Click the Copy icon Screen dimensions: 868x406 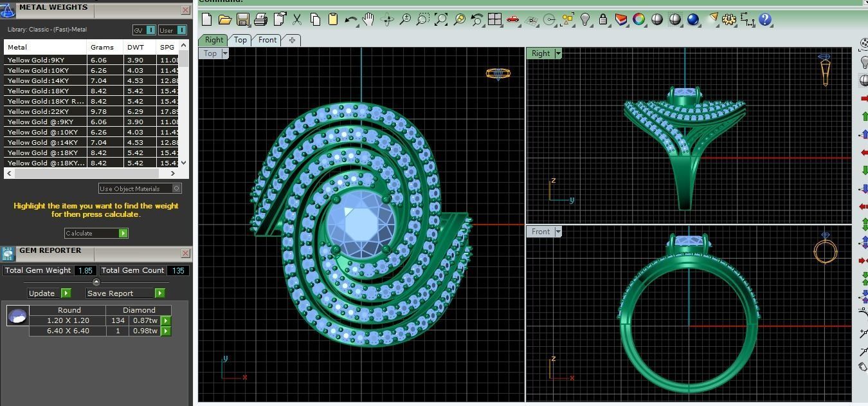coord(315,19)
